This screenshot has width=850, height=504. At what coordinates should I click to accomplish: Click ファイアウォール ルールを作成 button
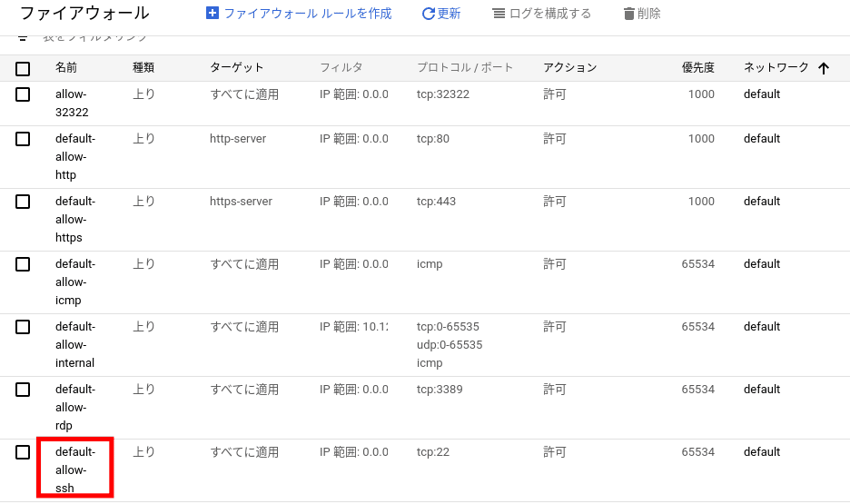coord(300,14)
